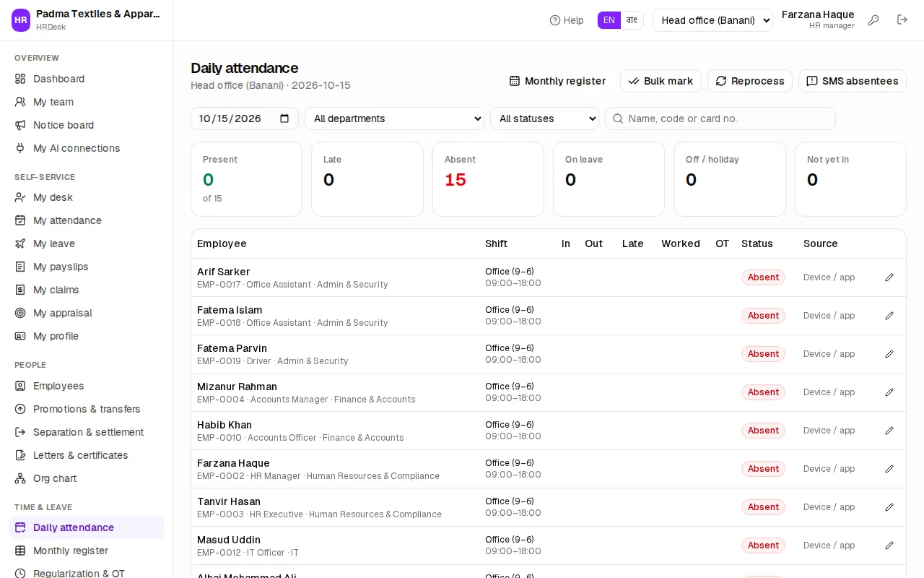The image size is (924, 578).
Task: Click the Present summary card
Action: tap(246, 179)
